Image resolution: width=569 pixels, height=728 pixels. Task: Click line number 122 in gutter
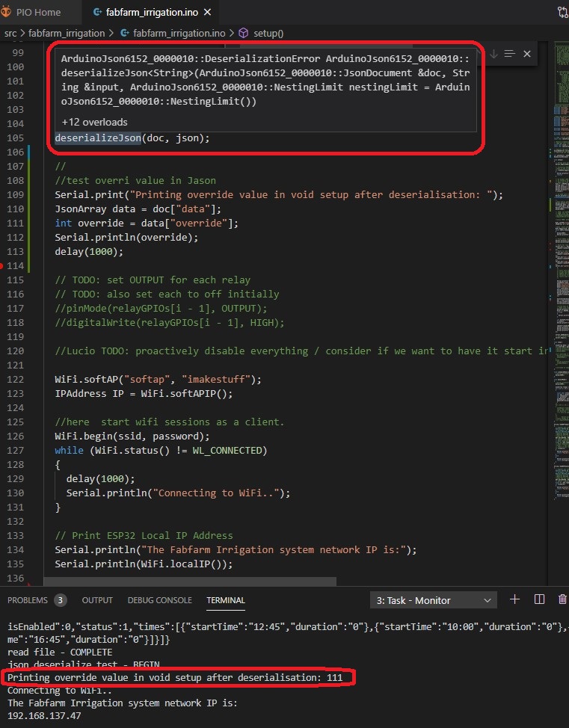16,380
